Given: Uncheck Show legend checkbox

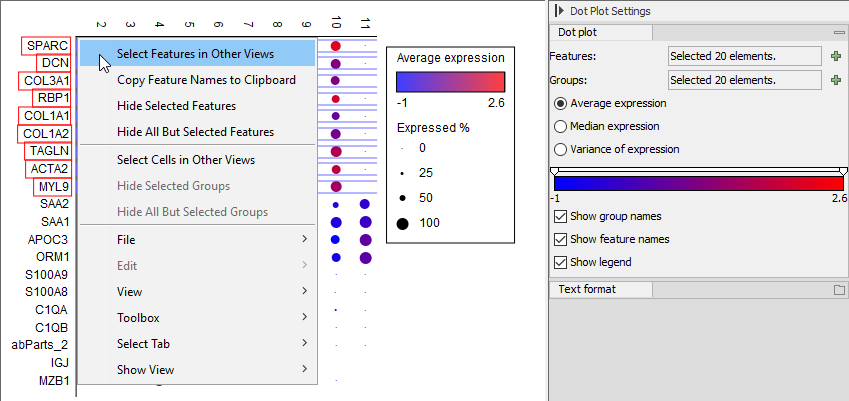Looking at the screenshot, I should (x=560, y=262).
